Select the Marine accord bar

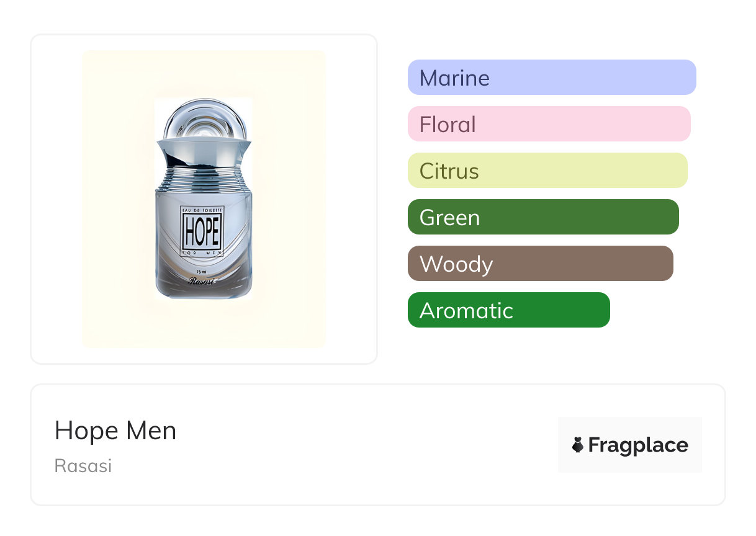point(552,78)
